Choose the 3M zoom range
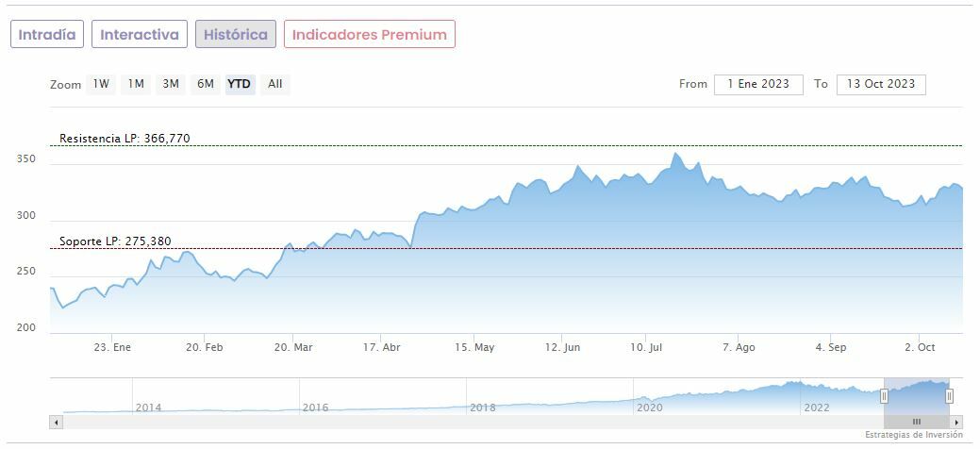The width and height of the screenshot is (980, 449). coord(171,84)
